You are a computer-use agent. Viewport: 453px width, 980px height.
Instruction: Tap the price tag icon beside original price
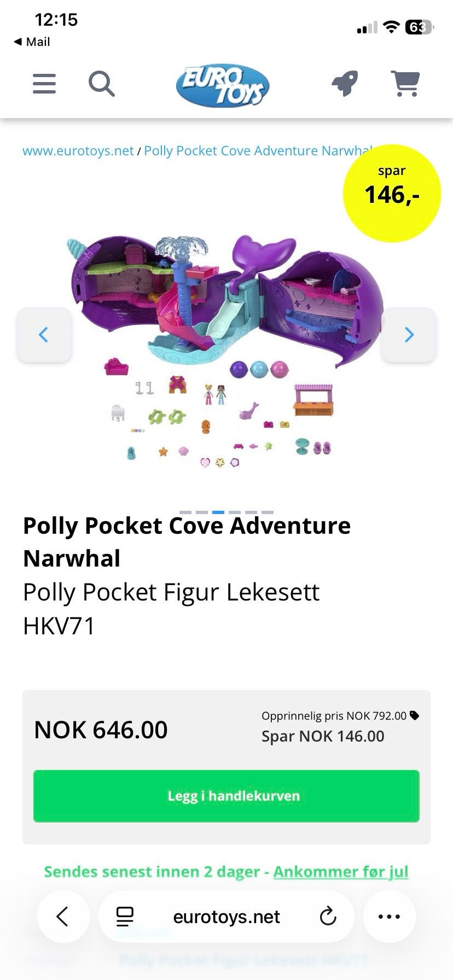pos(415,715)
